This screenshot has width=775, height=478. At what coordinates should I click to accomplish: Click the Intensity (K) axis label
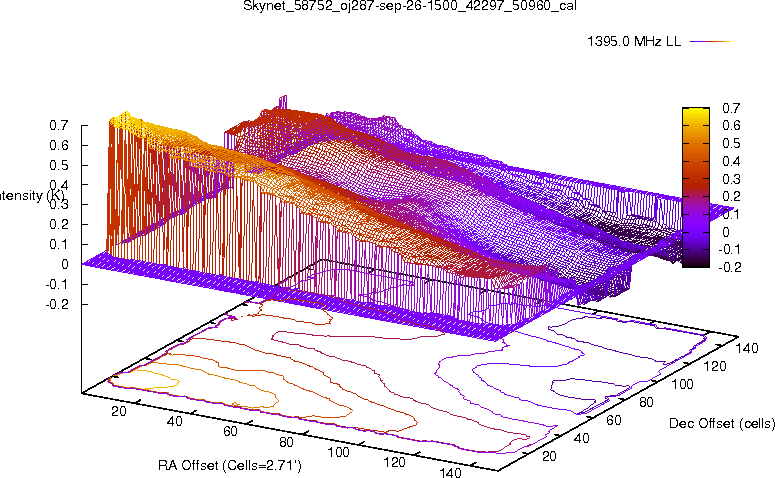coord(32,196)
